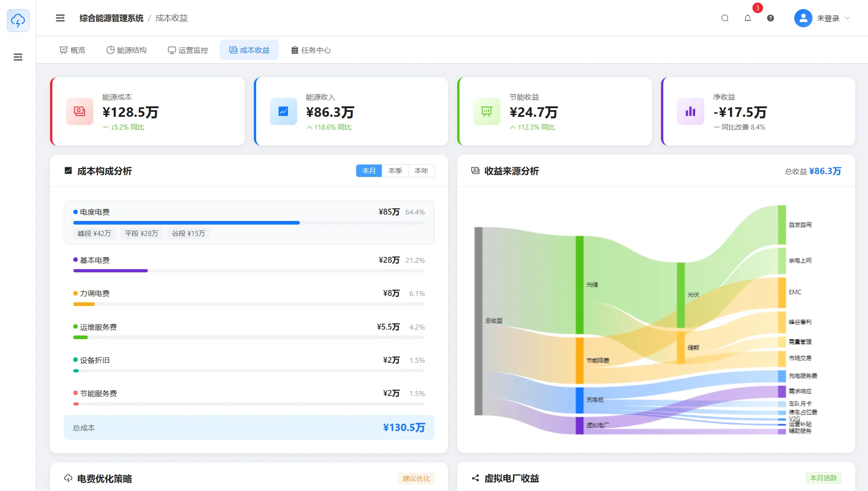Screen dimensions: 868x491
Task: Click the 运维服务费 row label
Action: click(98, 327)
